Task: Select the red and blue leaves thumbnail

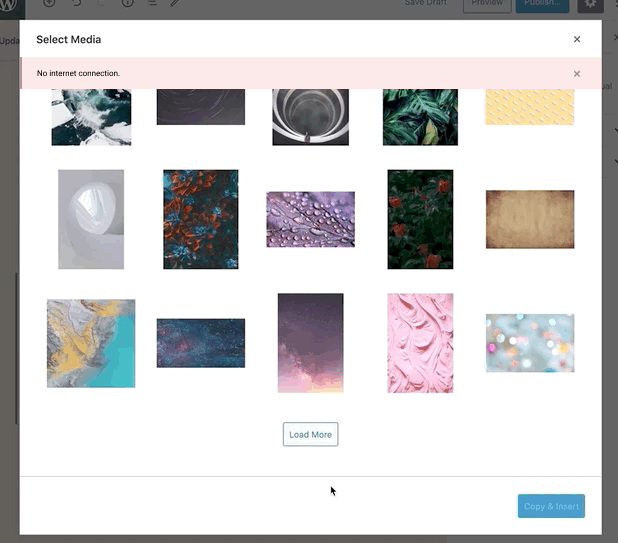Action: click(201, 219)
